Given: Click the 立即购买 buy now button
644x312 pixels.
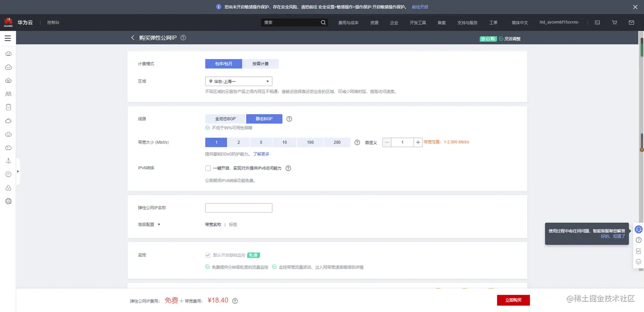Looking at the screenshot, I should [x=513, y=300].
